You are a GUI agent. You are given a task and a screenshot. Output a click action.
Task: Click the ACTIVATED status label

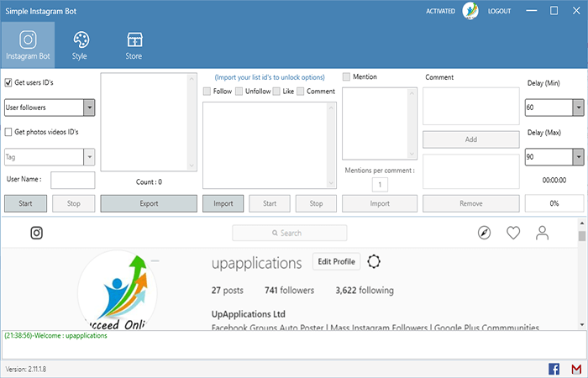coord(440,11)
